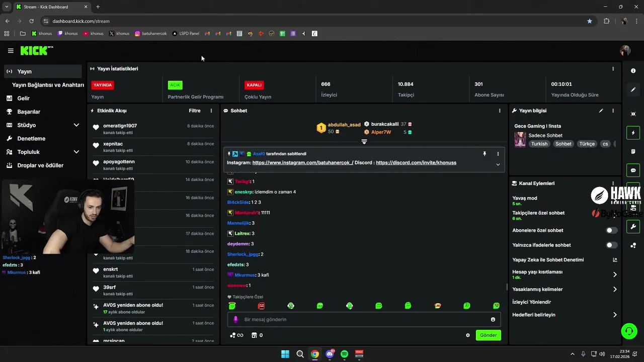Open Yapay Zeka ile Sohbet Denetimi link icon
This screenshot has height=362, width=644.
click(x=615, y=260)
